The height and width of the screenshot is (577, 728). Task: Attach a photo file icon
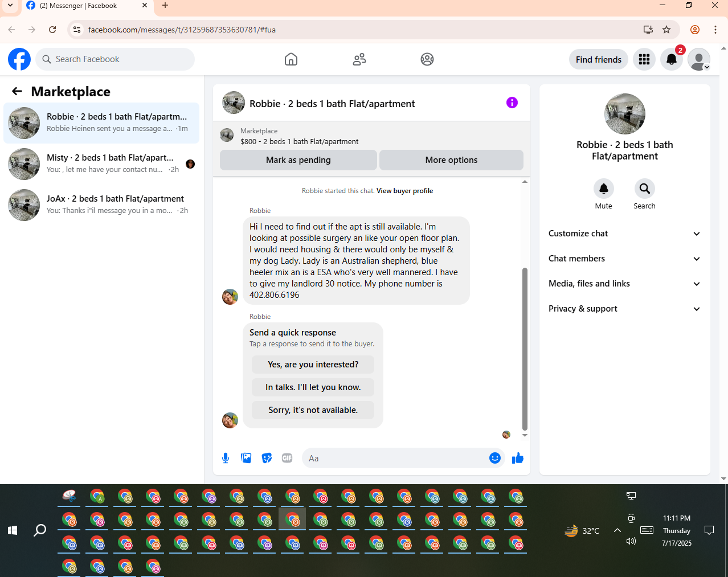coord(246,458)
